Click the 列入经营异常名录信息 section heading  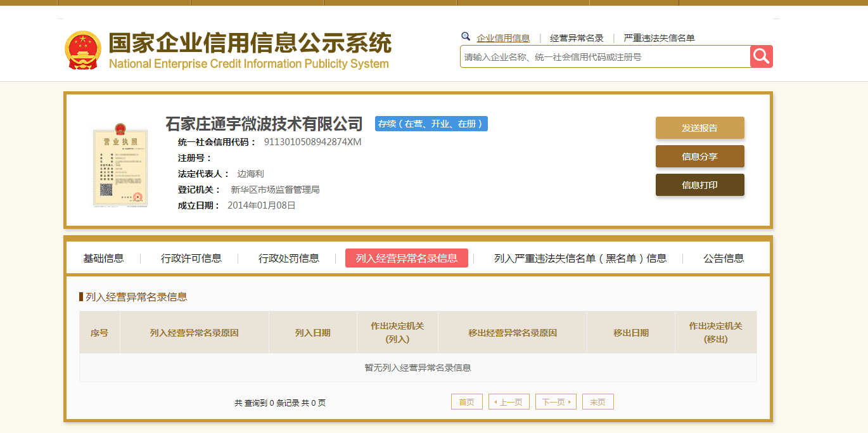coord(136,297)
